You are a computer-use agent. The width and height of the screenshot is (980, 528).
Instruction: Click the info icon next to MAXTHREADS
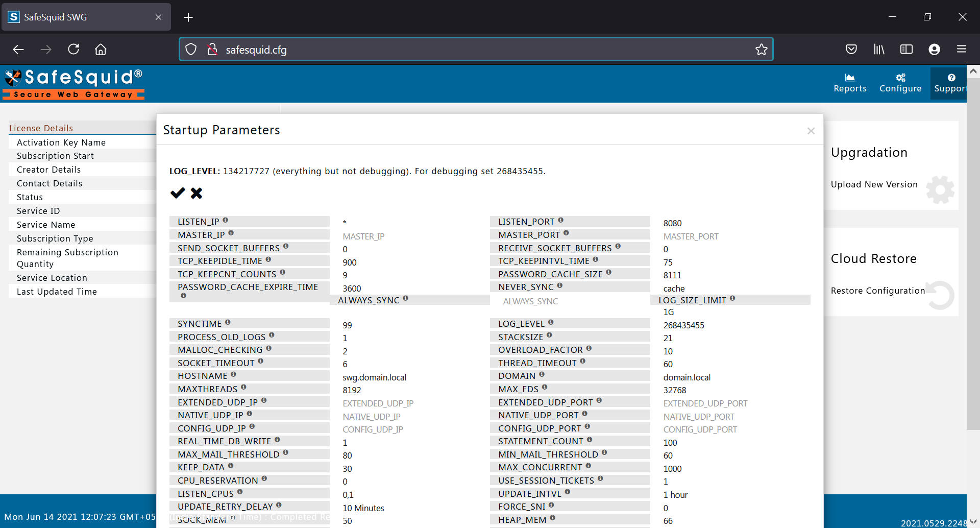click(243, 387)
